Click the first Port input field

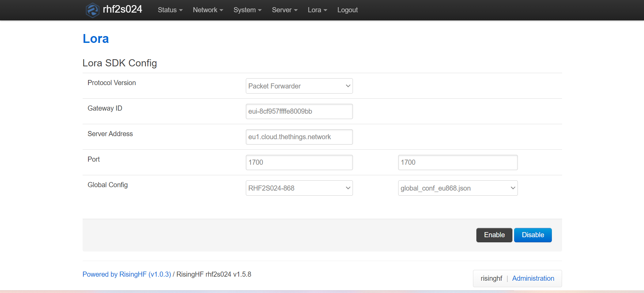click(x=299, y=163)
